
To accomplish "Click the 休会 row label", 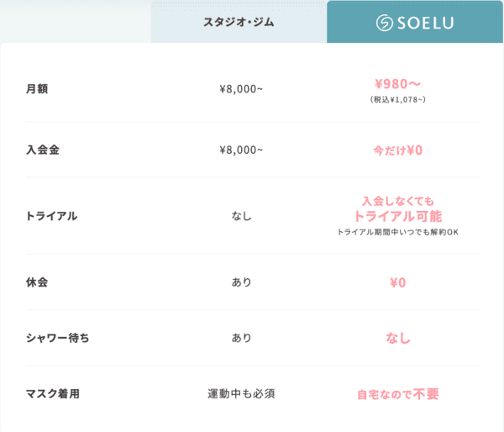I will click(x=37, y=282).
